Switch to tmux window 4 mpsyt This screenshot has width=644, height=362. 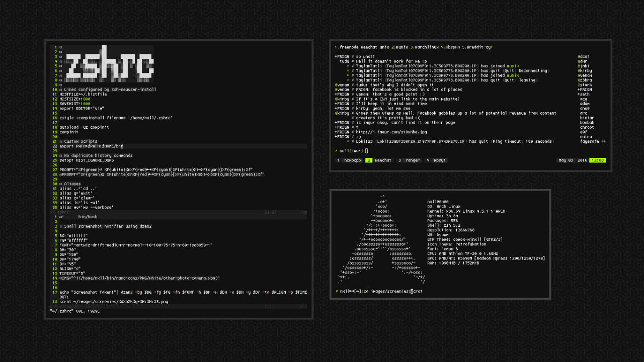pyautogui.click(x=436, y=160)
